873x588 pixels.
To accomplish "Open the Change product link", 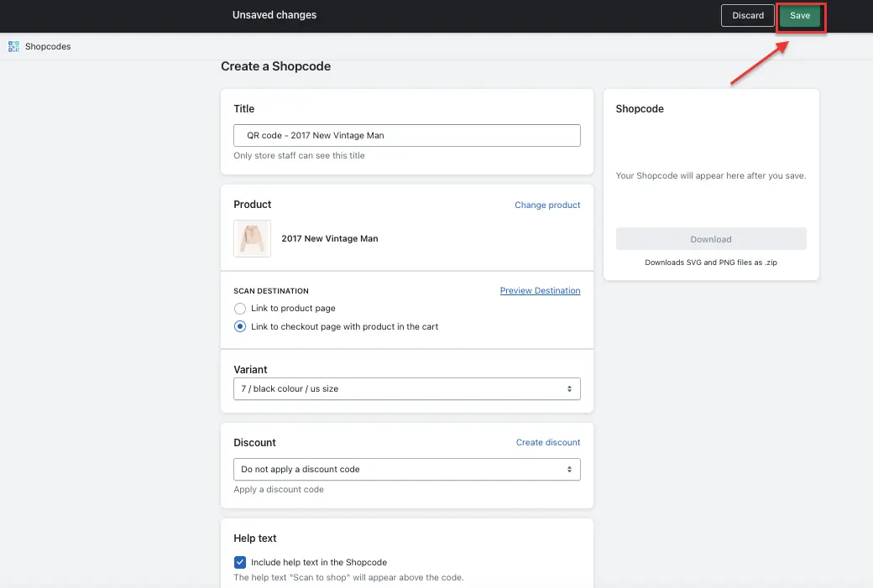I will click(547, 205).
